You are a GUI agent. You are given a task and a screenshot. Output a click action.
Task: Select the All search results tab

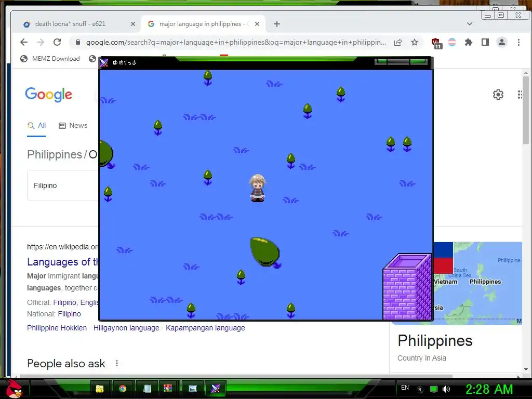click(x=36, y=126)
